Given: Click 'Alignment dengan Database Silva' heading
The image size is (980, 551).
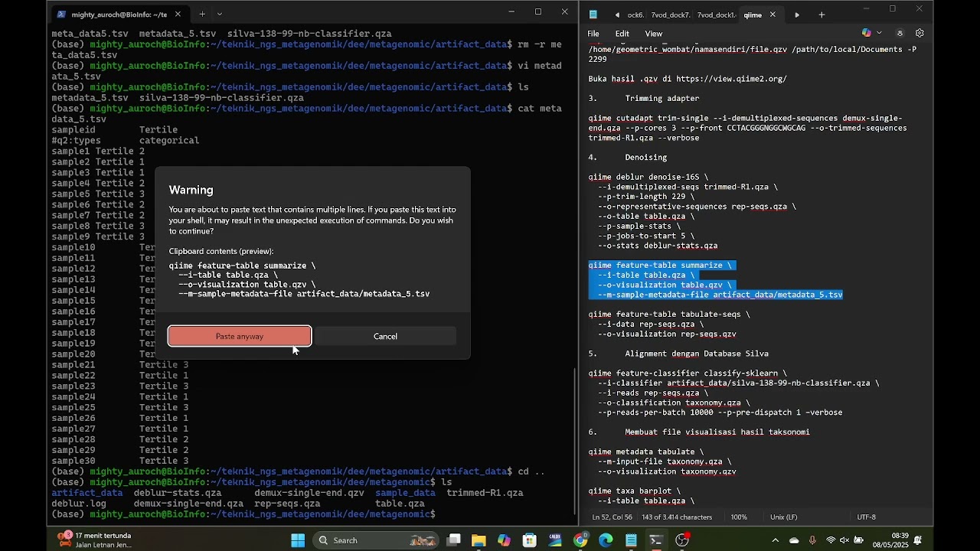Looking at the screenshot, I should (x=697, y=354).
